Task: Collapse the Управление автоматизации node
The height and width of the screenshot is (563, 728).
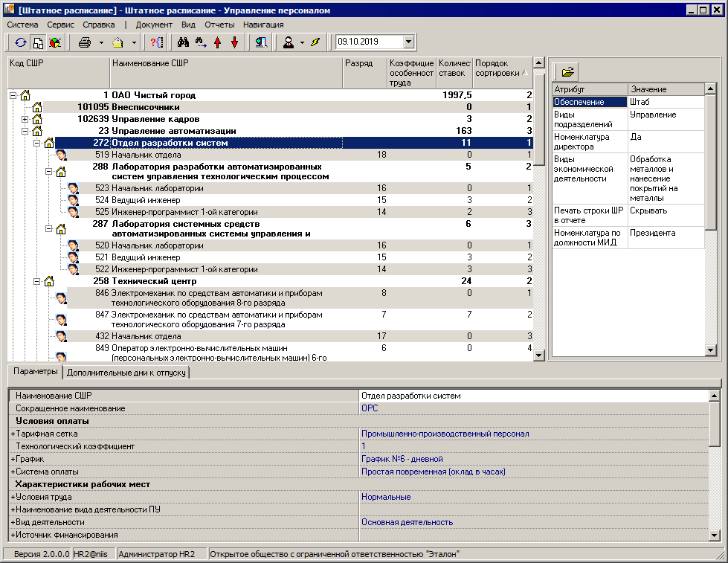Action: (25, 132)
